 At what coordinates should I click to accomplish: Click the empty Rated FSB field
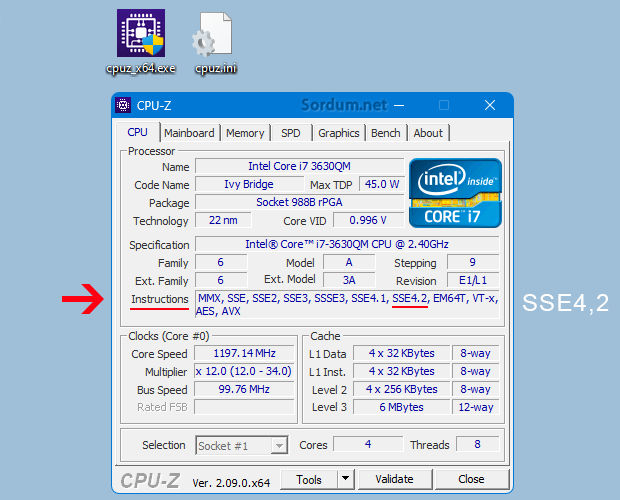click(244, 407)
